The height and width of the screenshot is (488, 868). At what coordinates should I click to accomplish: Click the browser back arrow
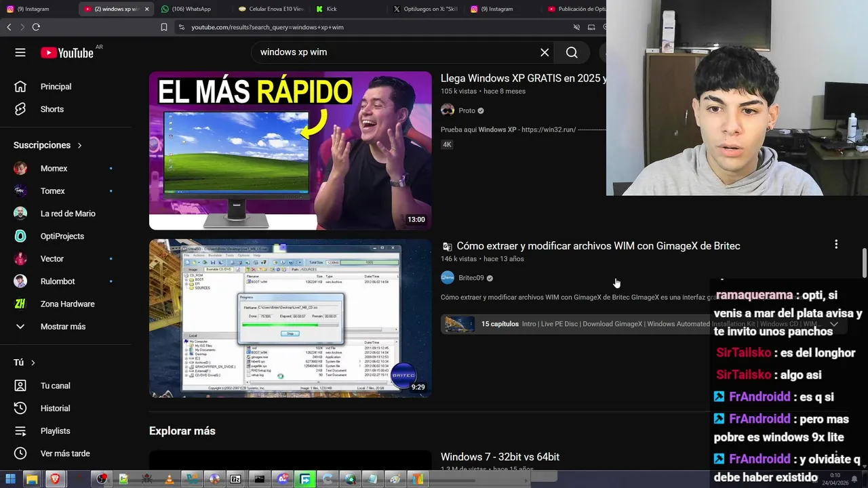click(9, 27)
